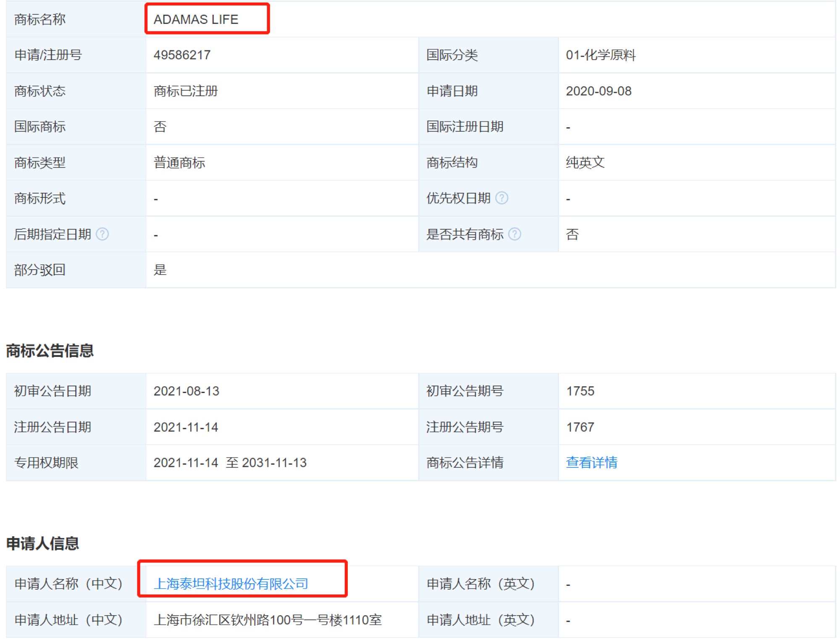Viewport: 840px width, 640px height.
Task: Click the 申请人信息 section heading
Action: [42, 543]
